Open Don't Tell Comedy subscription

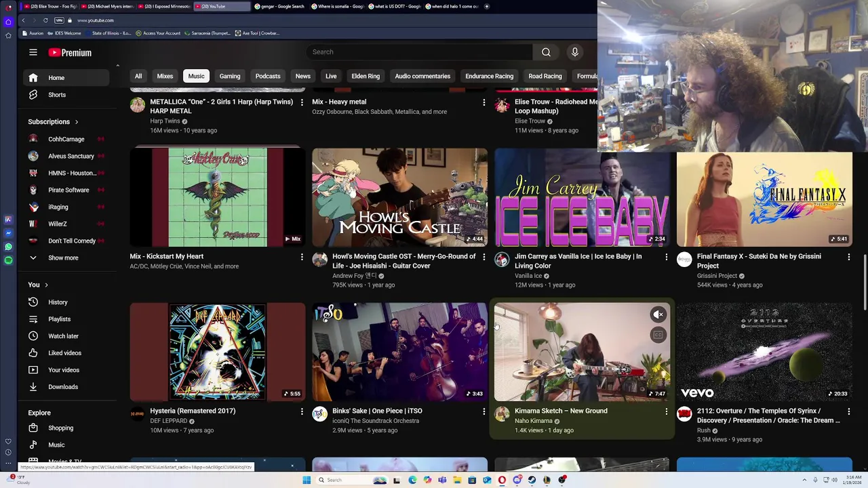tap(66, 241)
